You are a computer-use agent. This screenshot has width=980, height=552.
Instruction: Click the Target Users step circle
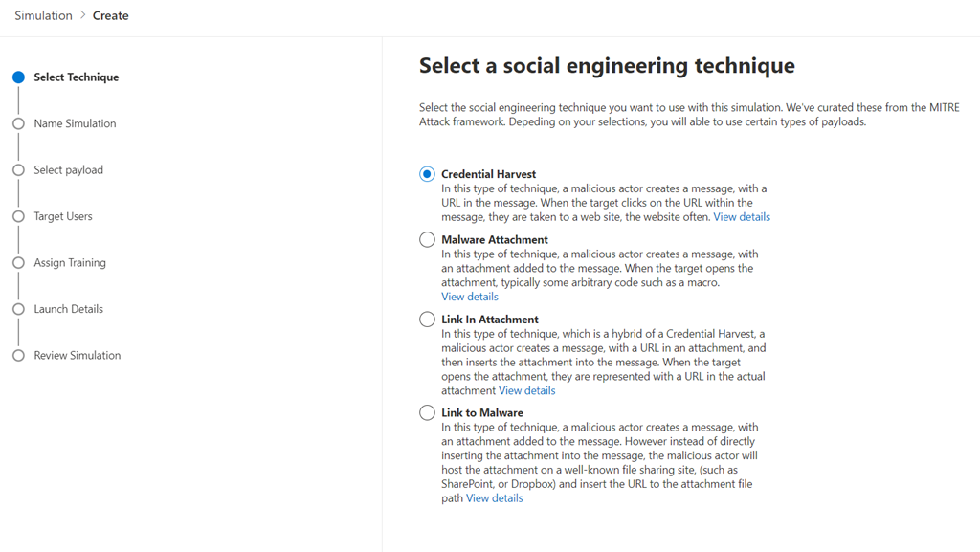tap(18, 216)
